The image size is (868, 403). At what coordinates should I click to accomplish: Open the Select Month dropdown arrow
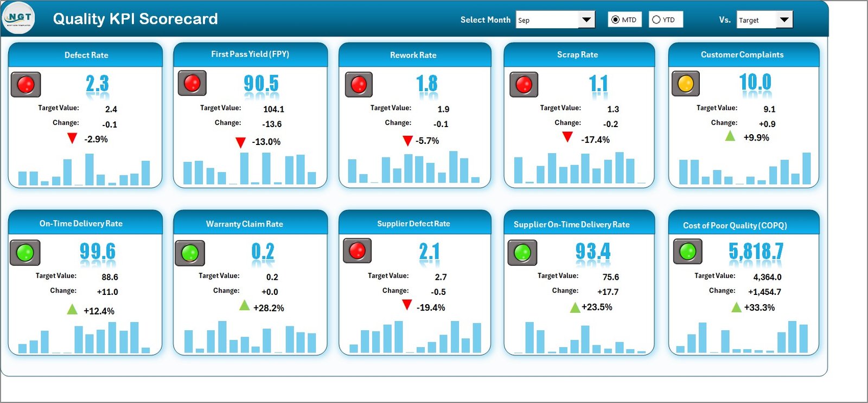586,20
